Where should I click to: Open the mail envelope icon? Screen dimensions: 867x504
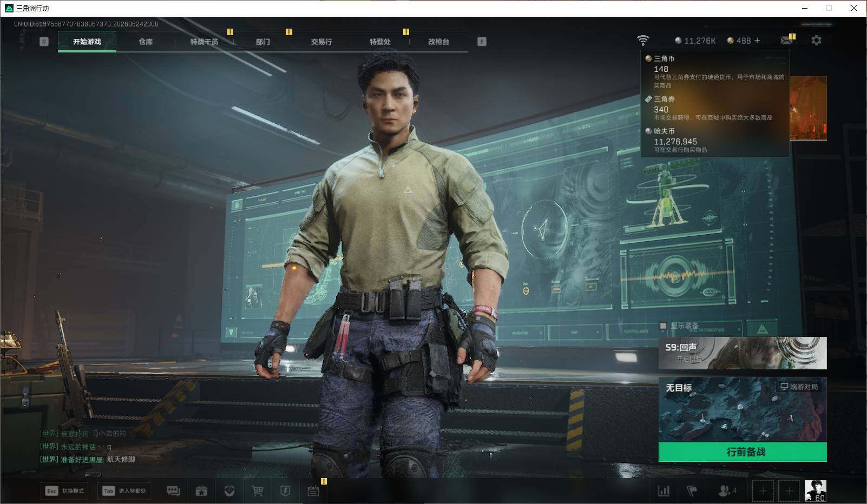tap(786, 41)
